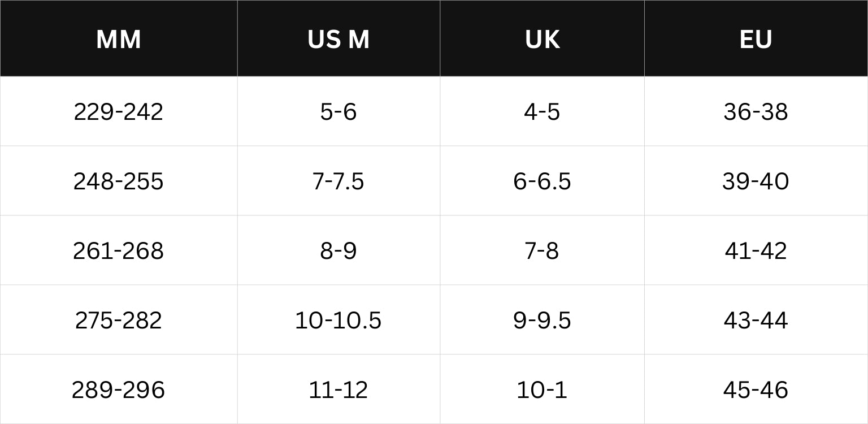Click the EU 41-42 cell
Image resolution: width=868 pixels, height=424 pixels.
coord(756,250)
